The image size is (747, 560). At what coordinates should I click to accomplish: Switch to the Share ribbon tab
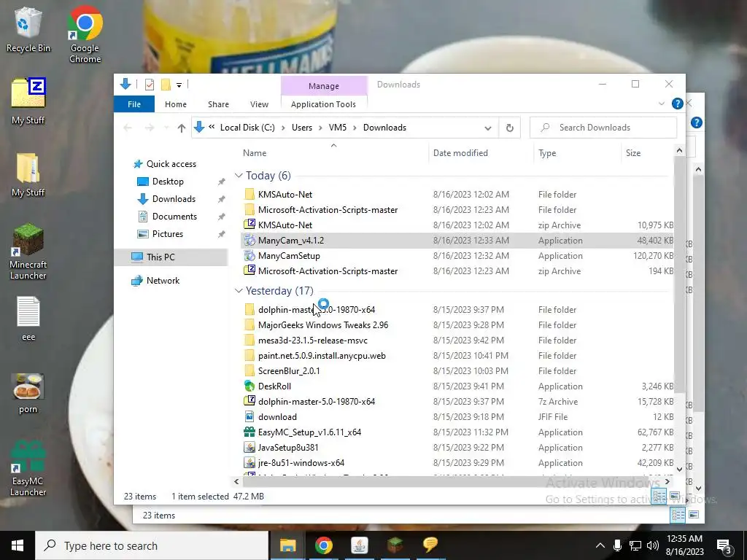(218, 104)
